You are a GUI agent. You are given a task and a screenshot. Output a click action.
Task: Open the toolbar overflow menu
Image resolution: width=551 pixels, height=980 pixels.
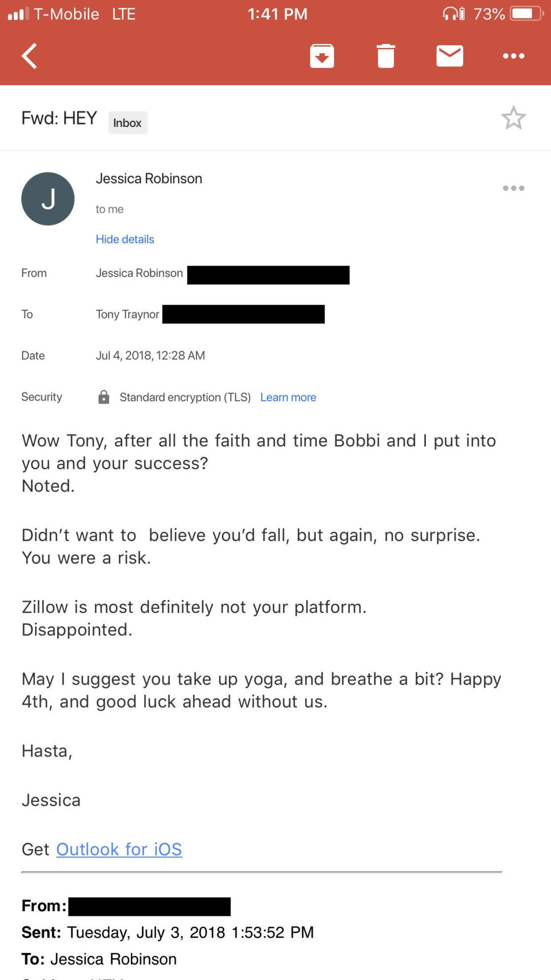pos(513,56)
